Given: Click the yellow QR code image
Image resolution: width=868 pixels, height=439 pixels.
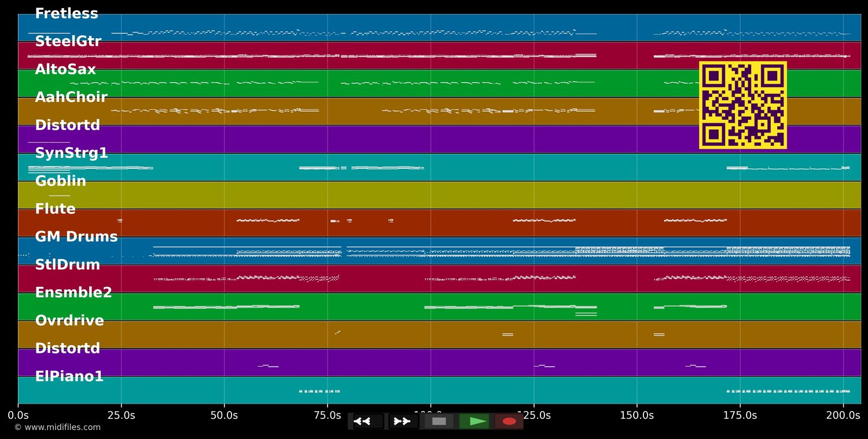Looking at the screenshot, I should coord(742,105).
